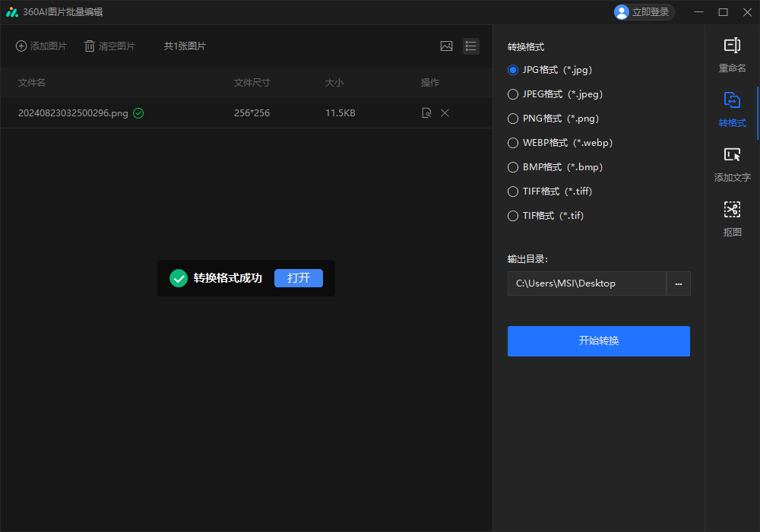The width and height of the screenshot is (760, 532).
Task: Click the 清空图片 trash icon
Action: pos(89,46)
